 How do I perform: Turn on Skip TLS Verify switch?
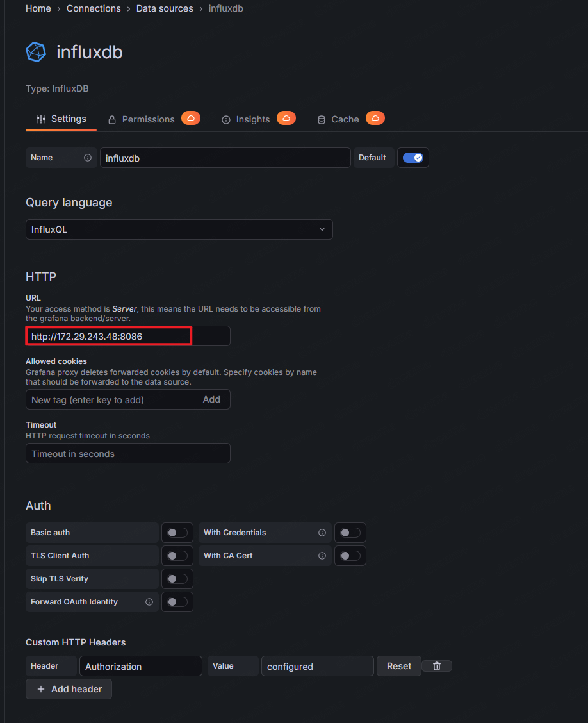(x=177, y=579)
